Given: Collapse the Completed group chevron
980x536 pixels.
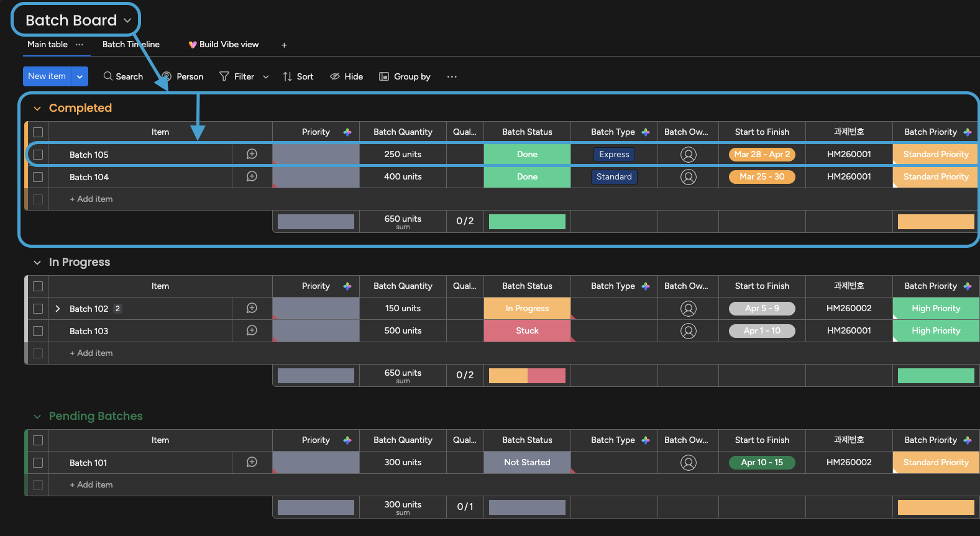Looking at the screenshot, I should 37,108.
